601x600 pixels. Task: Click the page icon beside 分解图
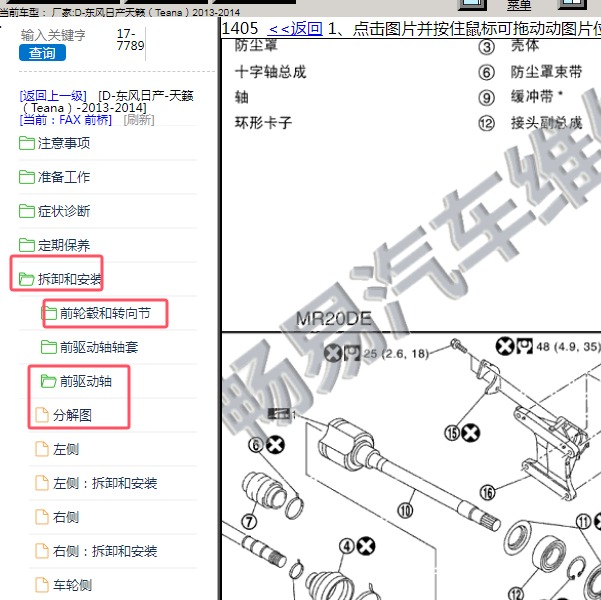[42, 415]
